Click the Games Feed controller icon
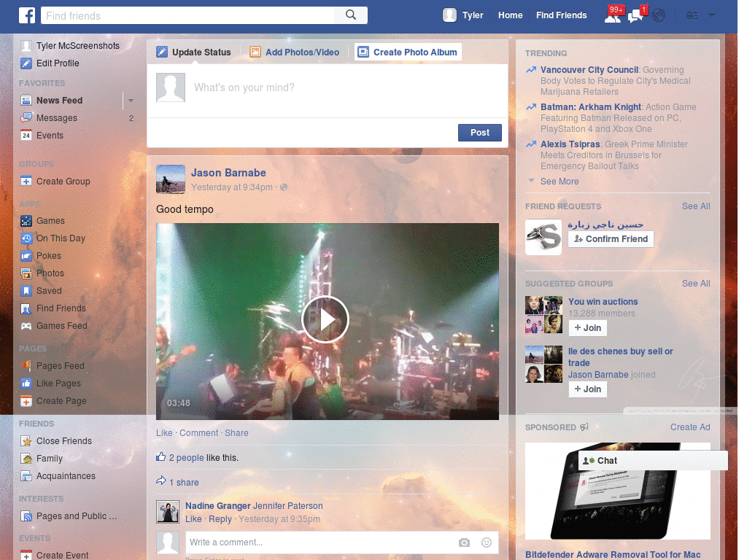This screenshot has height=560, width=747. point(26,326)
